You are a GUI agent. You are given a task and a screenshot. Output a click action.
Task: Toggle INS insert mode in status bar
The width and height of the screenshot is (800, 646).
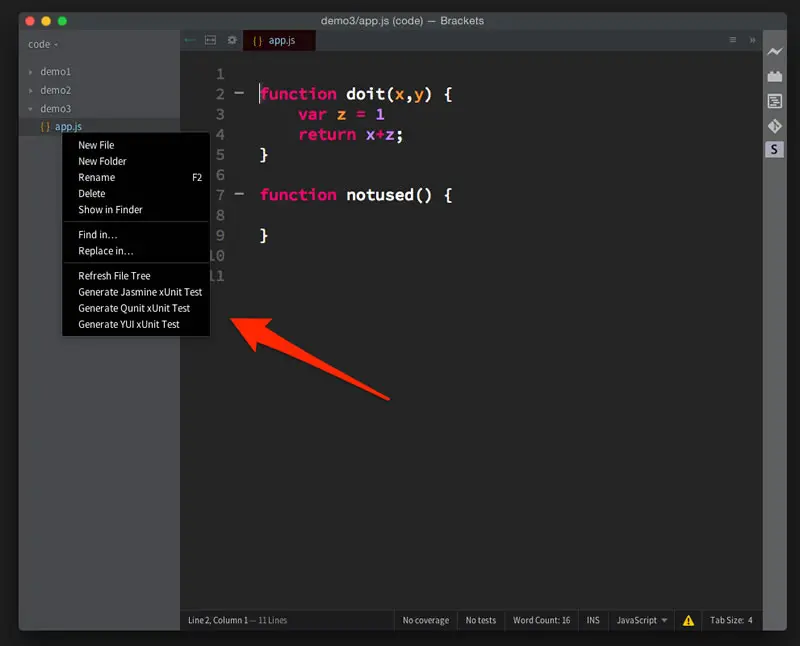[x=593, y=620]
